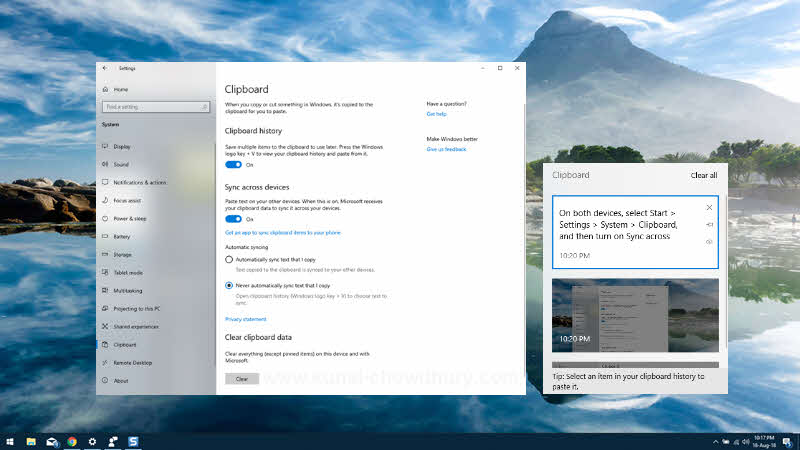The height and width of the screenshot is (450, 800).
Task: Open Display settings in the sidebar
Action: coord(117,146)
